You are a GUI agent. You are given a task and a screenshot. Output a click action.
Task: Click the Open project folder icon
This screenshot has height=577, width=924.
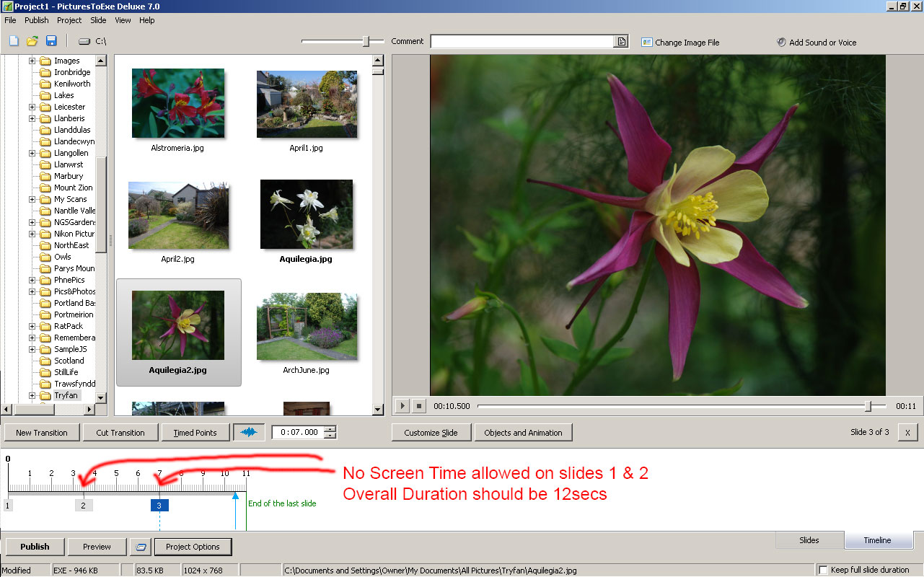coord(32,41)
